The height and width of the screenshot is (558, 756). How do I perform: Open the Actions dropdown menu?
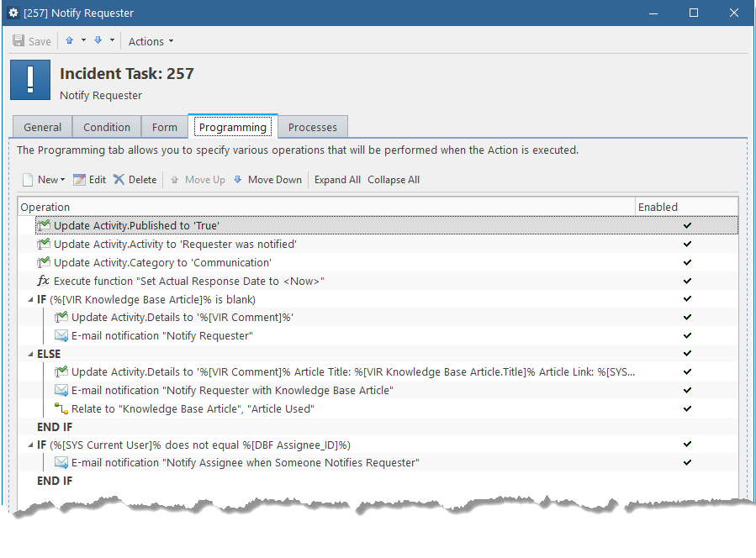pos(151,41)
